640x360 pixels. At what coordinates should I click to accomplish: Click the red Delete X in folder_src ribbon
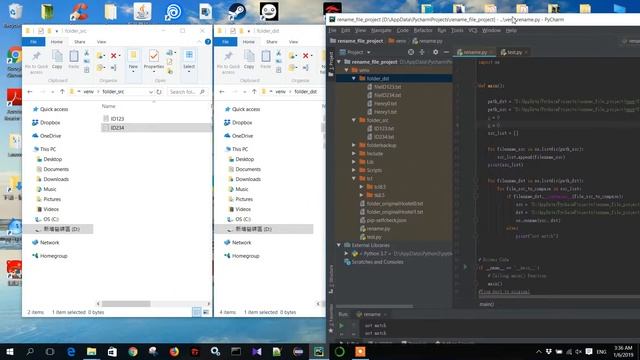(114, 56)
